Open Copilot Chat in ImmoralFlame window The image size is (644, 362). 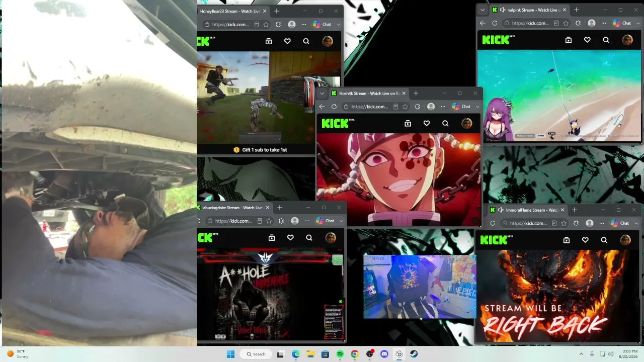point(620,223)
